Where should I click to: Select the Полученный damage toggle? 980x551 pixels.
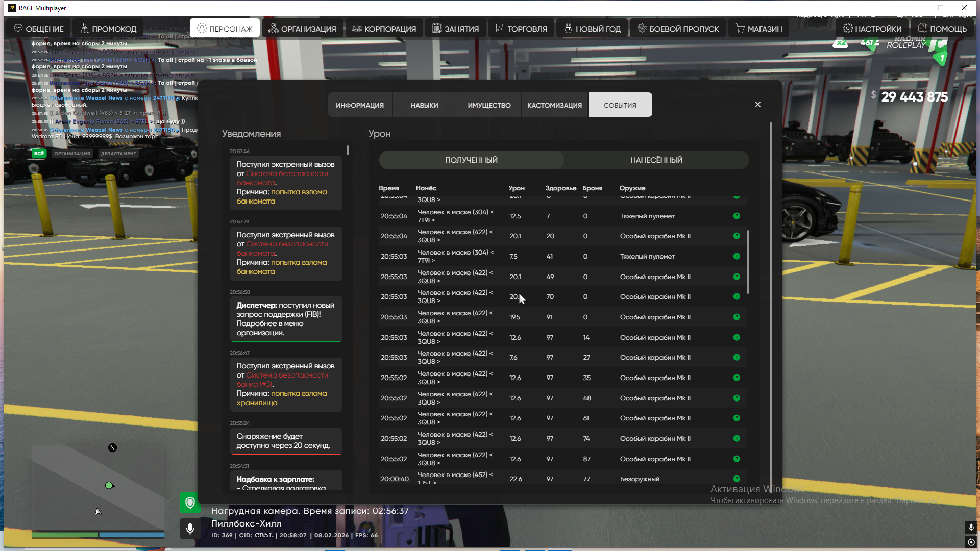pos(471,160)
